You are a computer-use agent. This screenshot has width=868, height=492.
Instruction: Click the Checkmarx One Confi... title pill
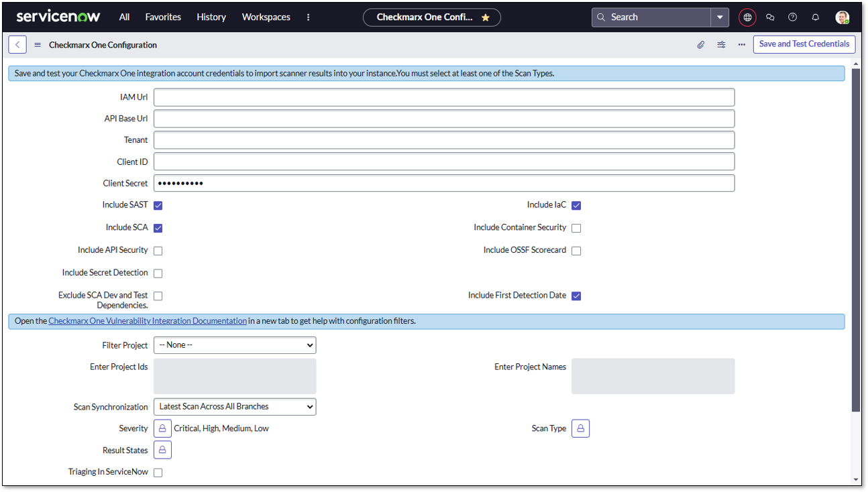click(432, 17)
